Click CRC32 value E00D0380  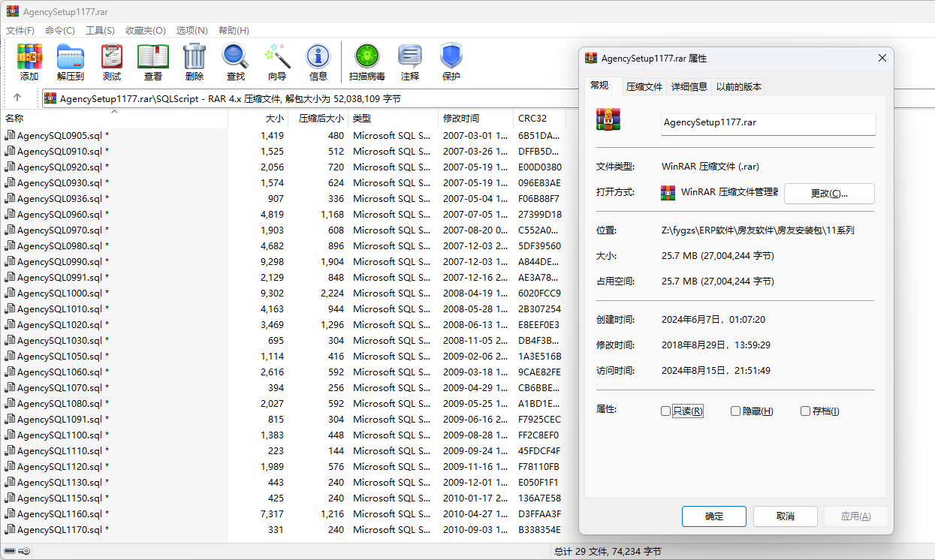click(540, 167)
